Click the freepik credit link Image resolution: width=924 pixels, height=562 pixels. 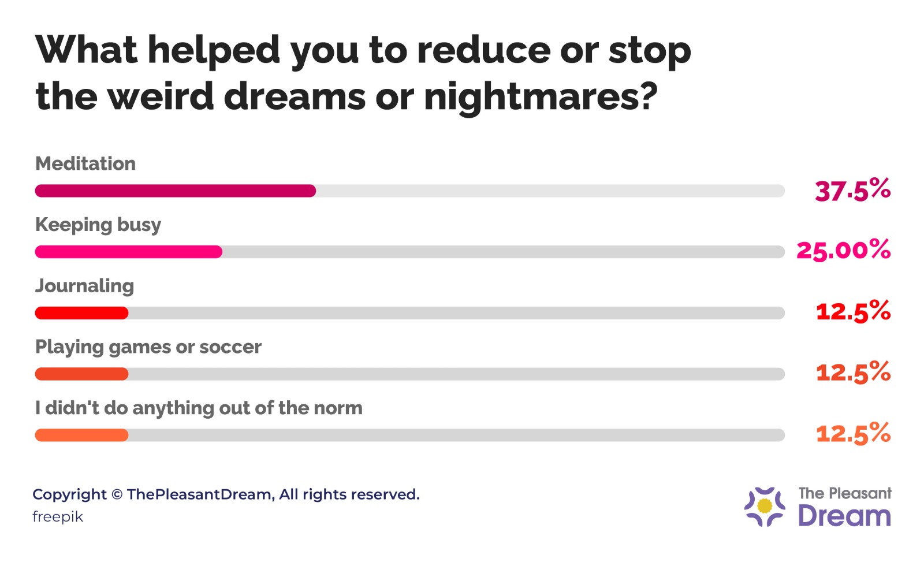58,517
